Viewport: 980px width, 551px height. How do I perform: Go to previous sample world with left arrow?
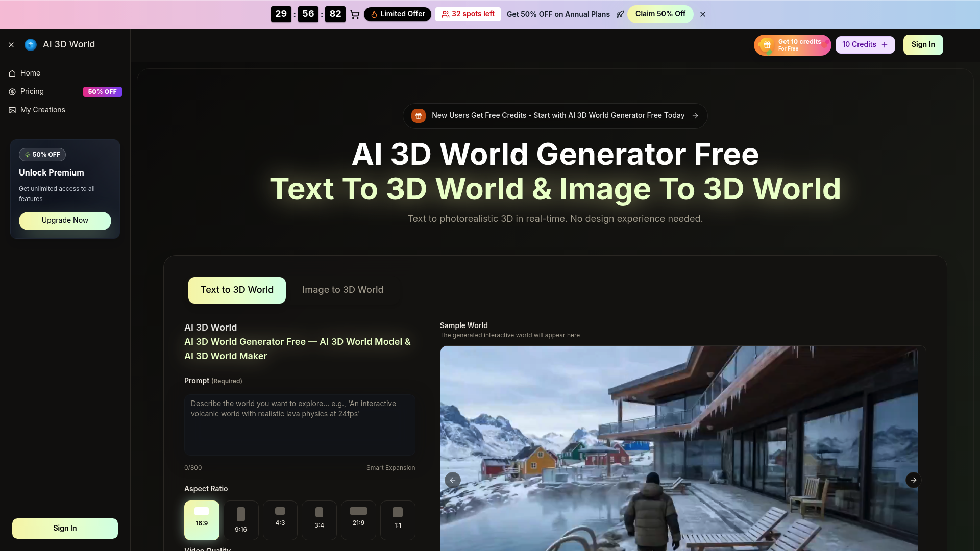(x=452, y=480)
